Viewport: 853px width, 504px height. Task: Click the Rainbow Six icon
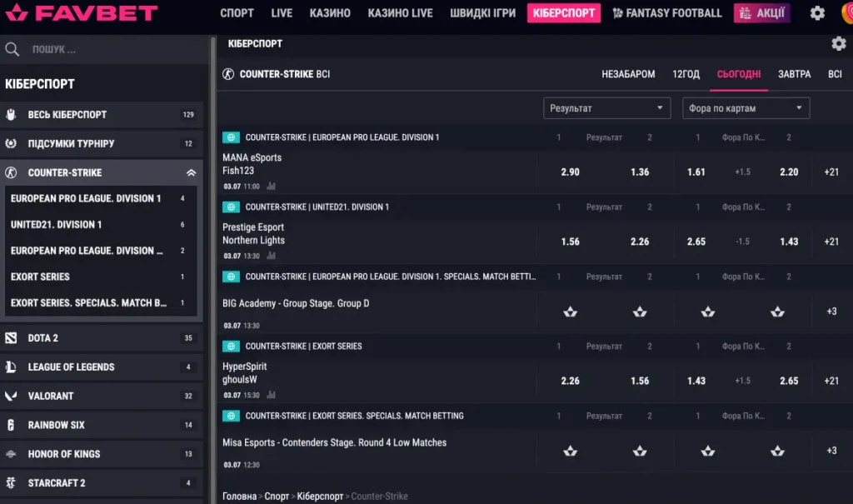click(x=11, y=425)
